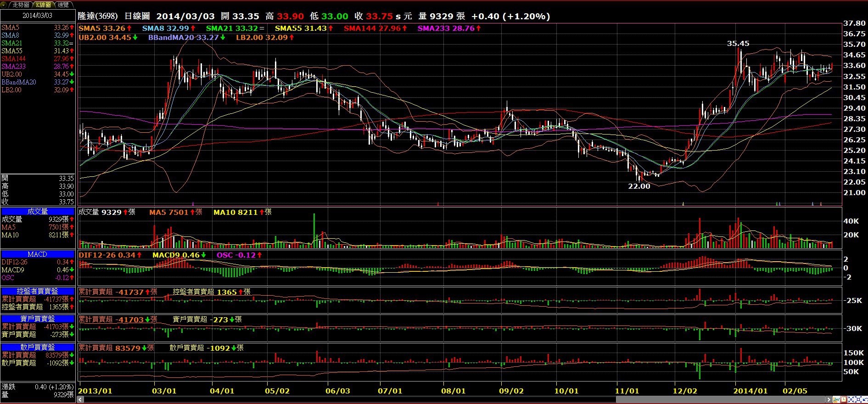Click the clock time-period icon

pyautogui.click(x=844, y=399)
